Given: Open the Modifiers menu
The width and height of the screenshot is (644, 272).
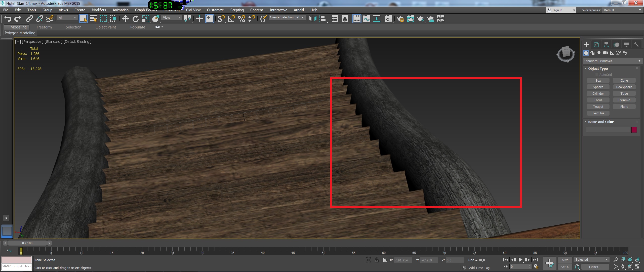Looking at the screenshot, I should coord(99,10).
